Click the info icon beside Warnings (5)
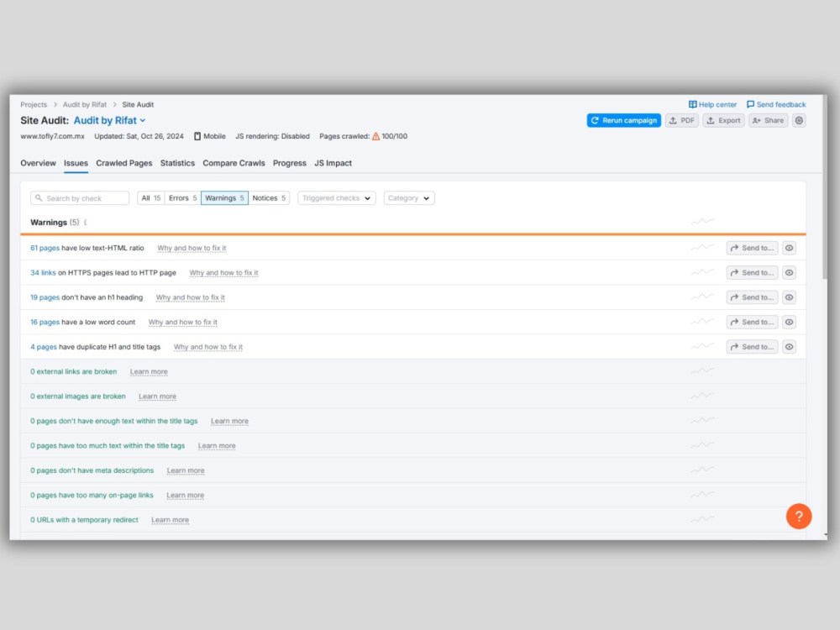This screenshot has height=630, width=840. [85, 223]
